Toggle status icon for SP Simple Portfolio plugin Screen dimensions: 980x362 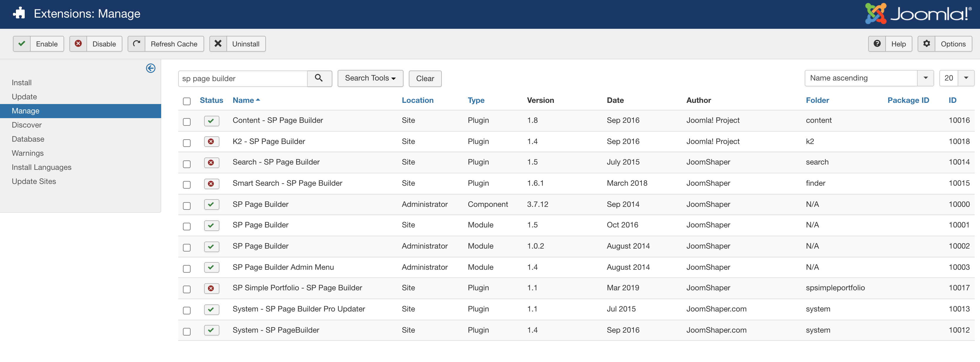211,288
